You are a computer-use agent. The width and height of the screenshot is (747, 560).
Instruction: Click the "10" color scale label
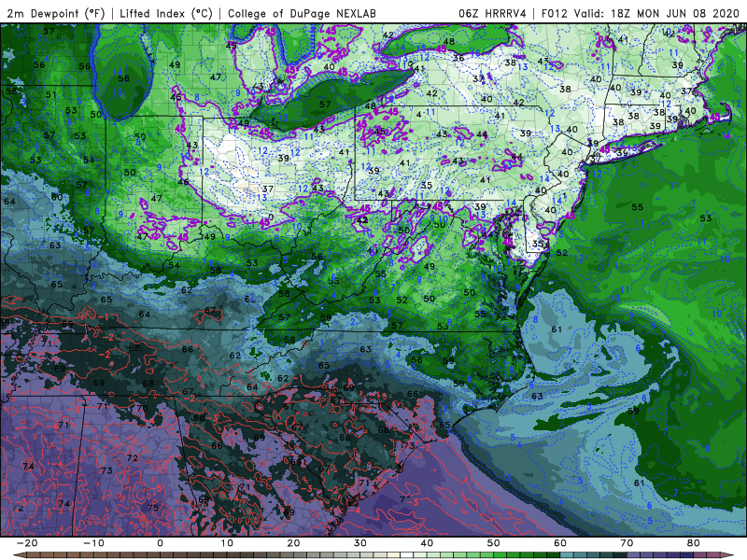point(227,543)
